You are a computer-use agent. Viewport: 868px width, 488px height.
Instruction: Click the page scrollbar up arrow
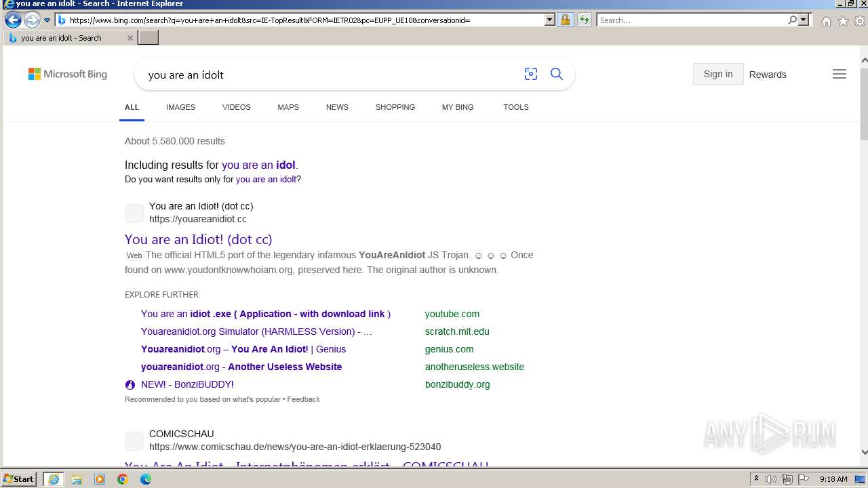863,60
